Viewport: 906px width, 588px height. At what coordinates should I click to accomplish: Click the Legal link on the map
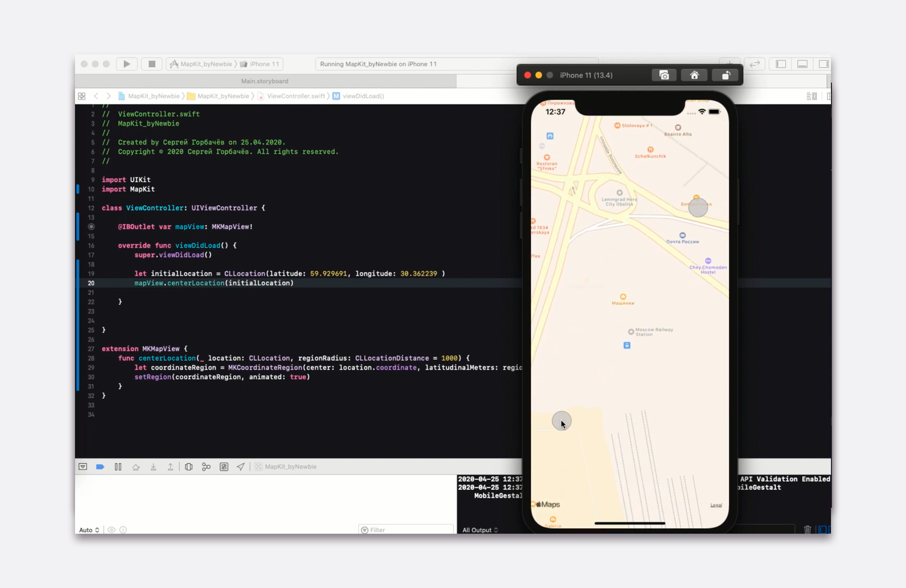(x=716, y=505)
